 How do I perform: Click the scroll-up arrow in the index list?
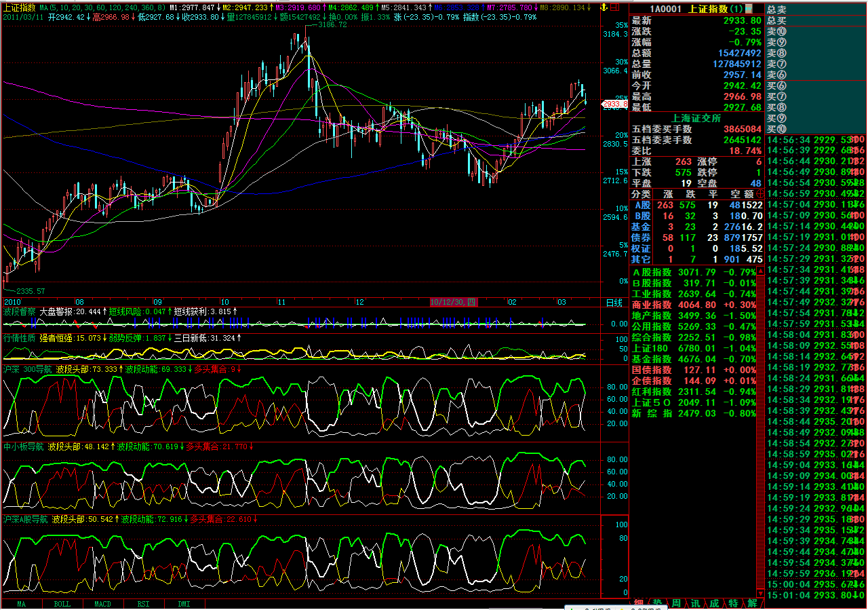click(x=760, y=272)
